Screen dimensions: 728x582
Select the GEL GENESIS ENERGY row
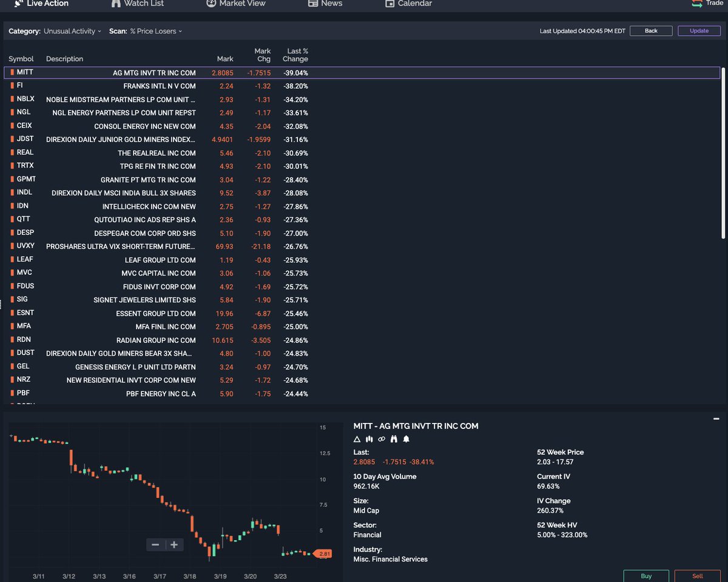tap(362, 367)
